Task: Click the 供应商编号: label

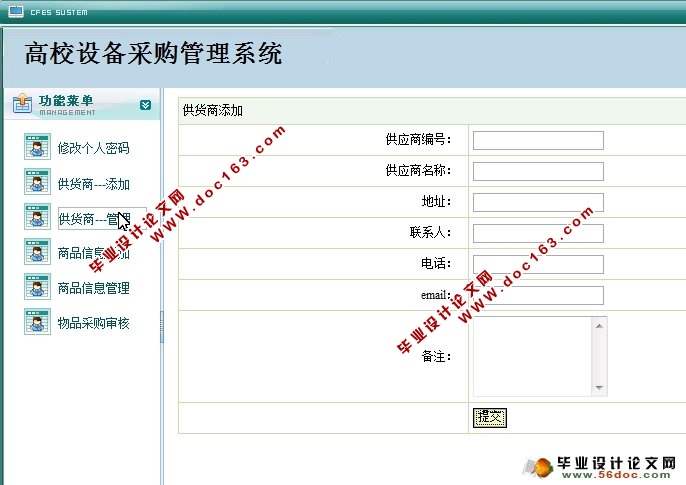Action: pos(418,140)
